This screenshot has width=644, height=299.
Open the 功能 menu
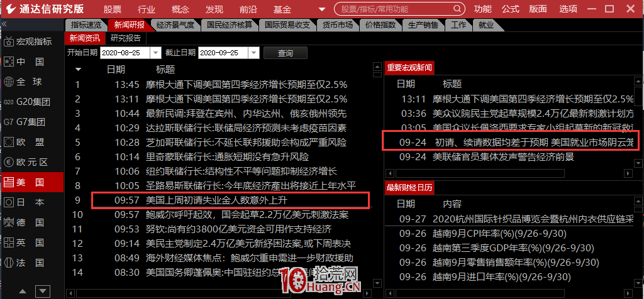pos(482,9)
